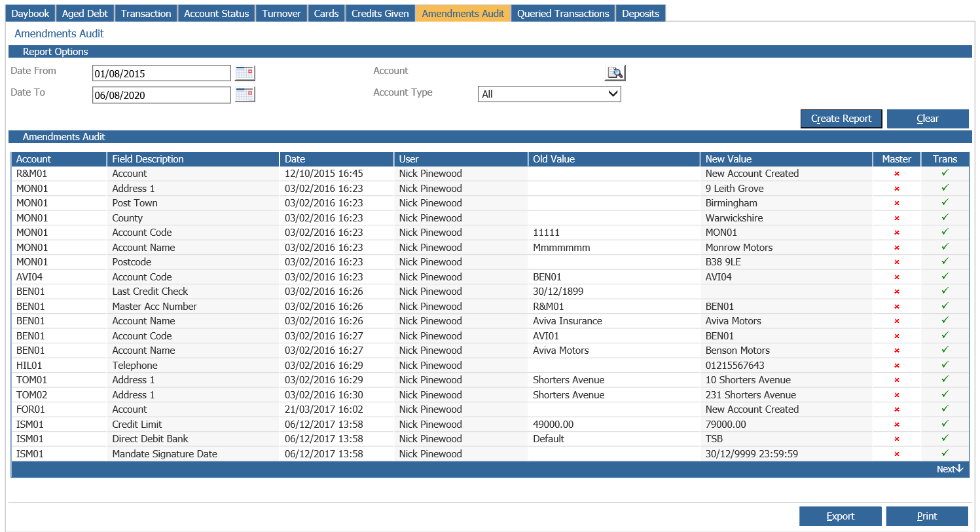
Task: Click the Trans green tick for FOR01
Action: click(945, 409)
